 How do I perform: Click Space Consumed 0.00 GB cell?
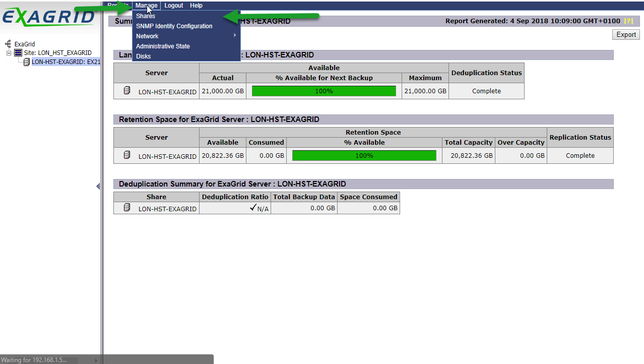tap(368, 208)
